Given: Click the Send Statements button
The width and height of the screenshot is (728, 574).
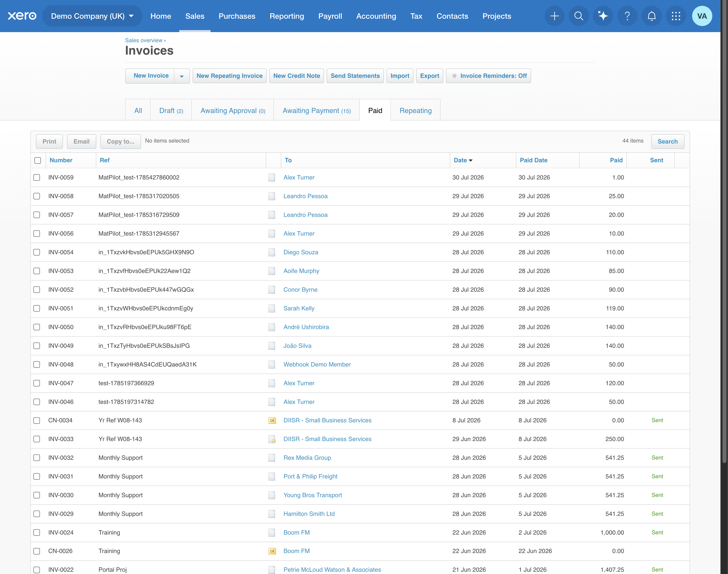Looking at the screenshot, I should tap(355, 76).
